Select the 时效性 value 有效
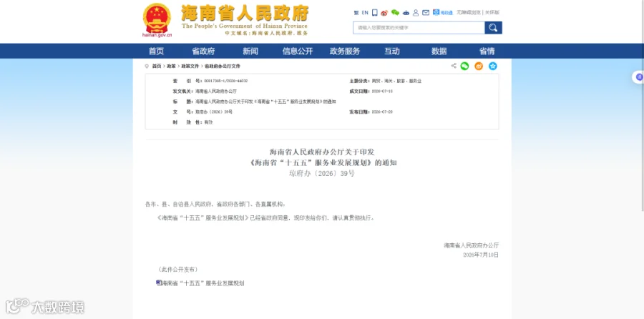644x319 pixels. 208,122
